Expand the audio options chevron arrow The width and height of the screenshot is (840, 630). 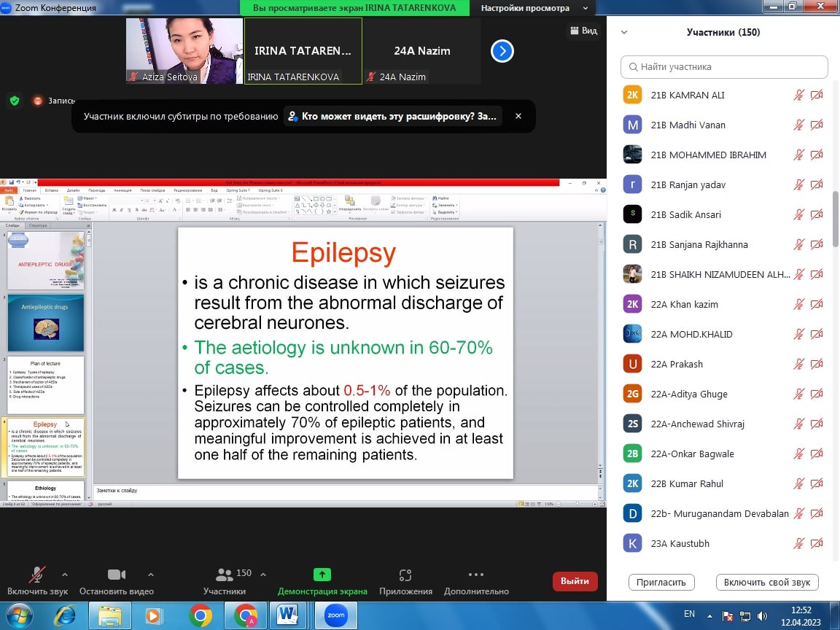click(x=65, y=574)
